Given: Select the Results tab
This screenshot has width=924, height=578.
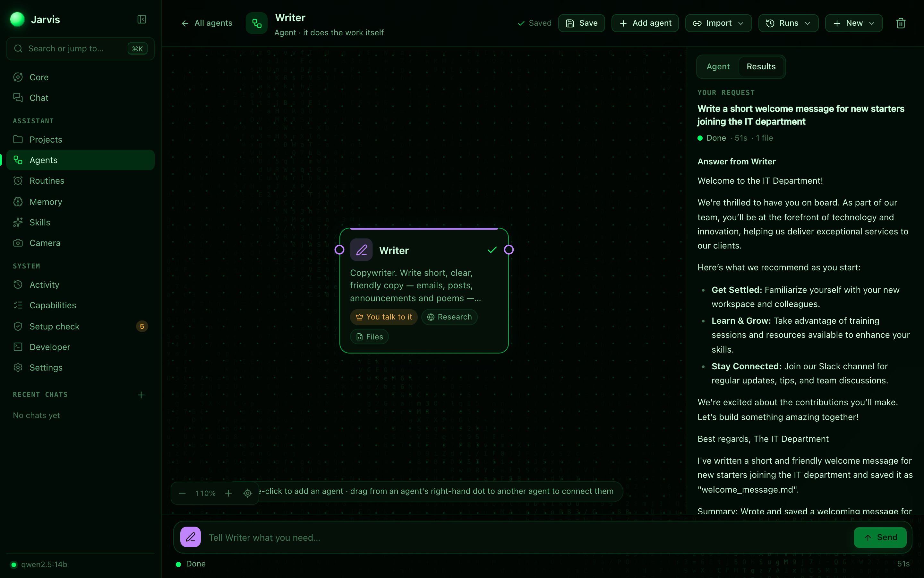Looking at the screenshot, I should pos(761,66).
